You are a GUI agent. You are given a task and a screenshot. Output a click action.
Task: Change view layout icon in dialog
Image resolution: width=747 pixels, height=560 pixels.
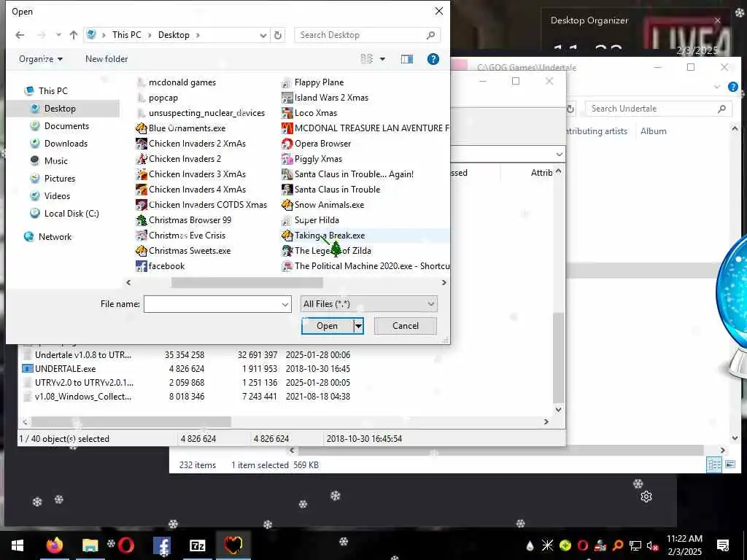[366, 59]
